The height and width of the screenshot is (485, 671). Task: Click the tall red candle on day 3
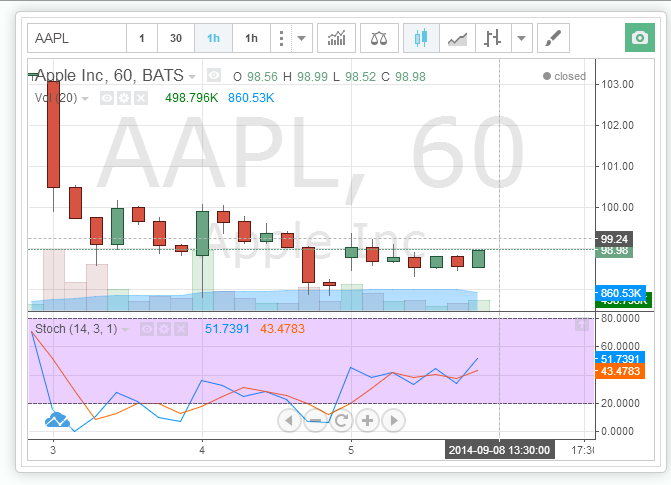tap(53, 134)
